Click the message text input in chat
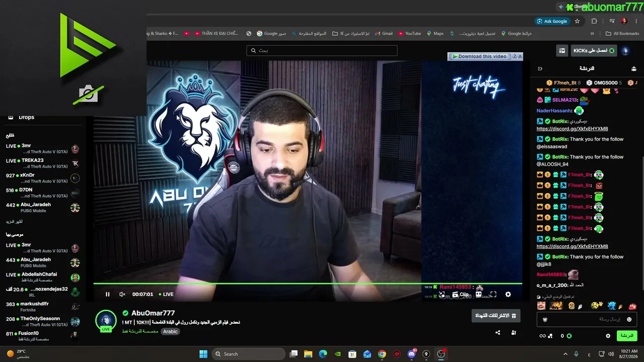Viewport: 644px width, 362px height. point(587,319)
